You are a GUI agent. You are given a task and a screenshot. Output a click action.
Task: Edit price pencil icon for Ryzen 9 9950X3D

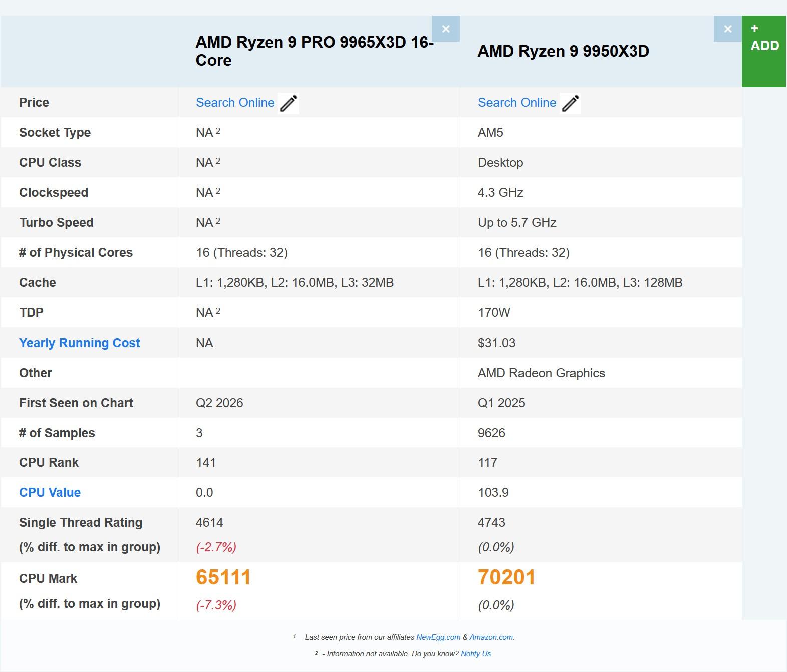click(x=571, y=103)
